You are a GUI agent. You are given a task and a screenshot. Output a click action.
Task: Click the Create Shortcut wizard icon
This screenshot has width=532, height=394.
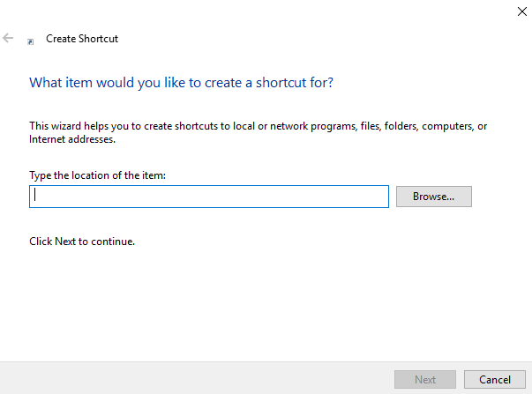[31, 41]
